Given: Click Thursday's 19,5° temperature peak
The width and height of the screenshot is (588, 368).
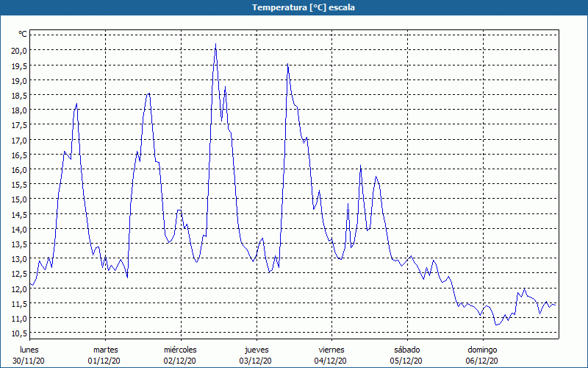Looking at the screenshot, I should pyautogui.click(x=287, y=64).
